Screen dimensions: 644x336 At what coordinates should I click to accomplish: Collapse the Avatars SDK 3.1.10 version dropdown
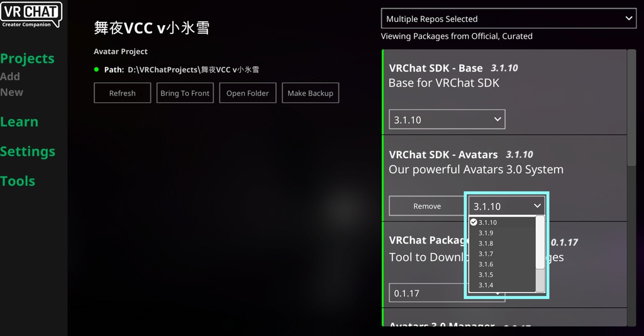point(506,206)
